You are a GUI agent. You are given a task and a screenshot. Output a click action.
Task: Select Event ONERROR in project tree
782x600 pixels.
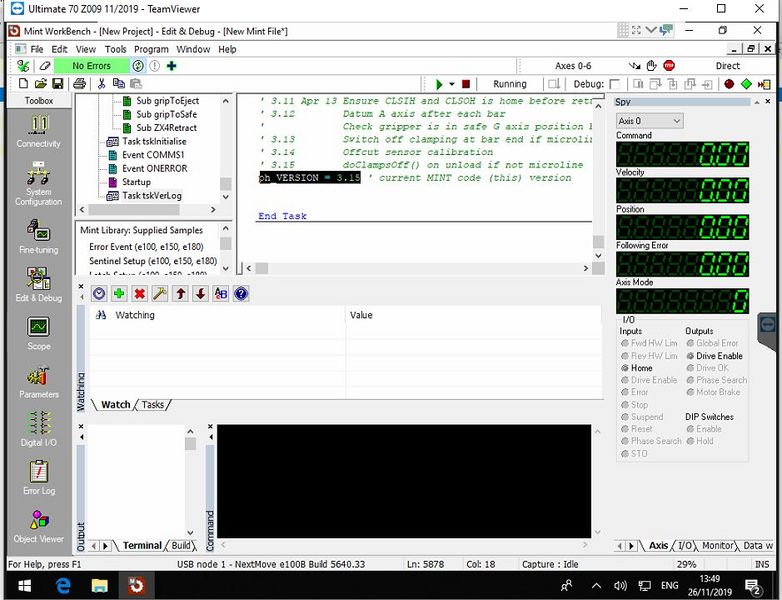tap(155, 169)
